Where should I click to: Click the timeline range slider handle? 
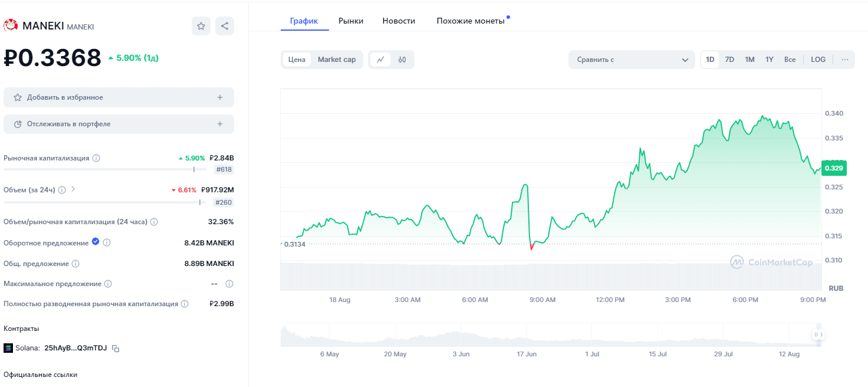817,334
